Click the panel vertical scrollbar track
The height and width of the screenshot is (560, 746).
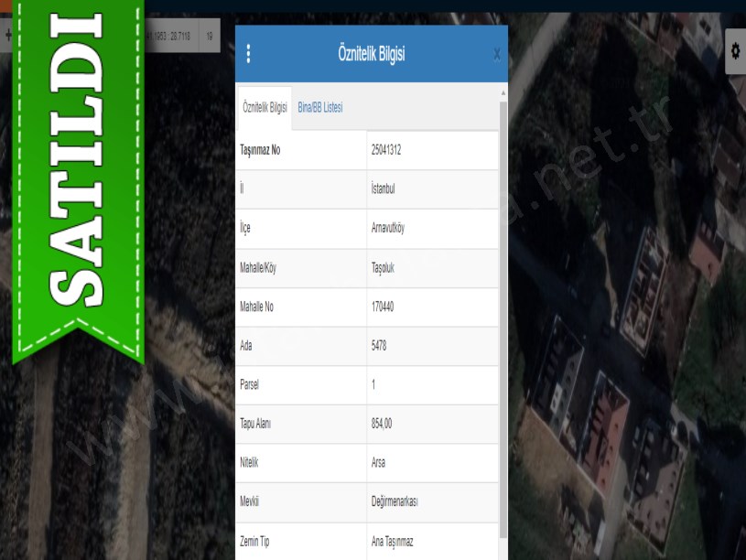pyautogui.click(x=503, y=320)
